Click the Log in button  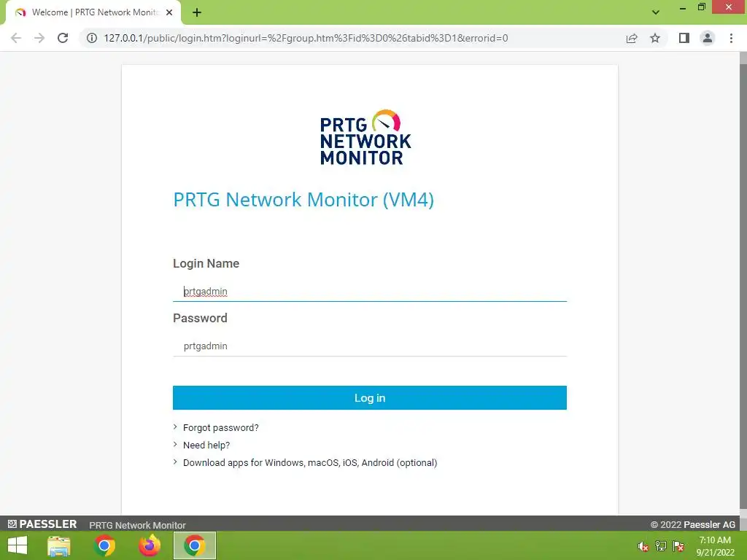point(370,397)
